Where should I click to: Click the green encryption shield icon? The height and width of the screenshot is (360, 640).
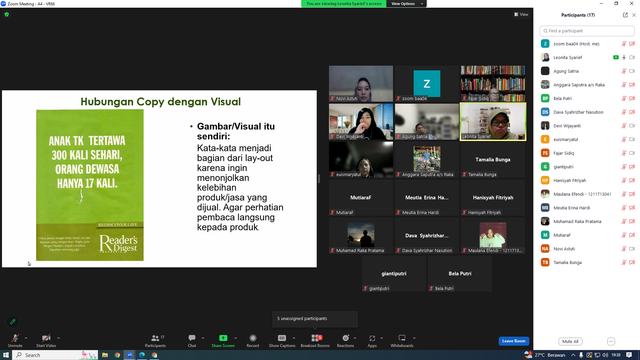pos(7,14)
